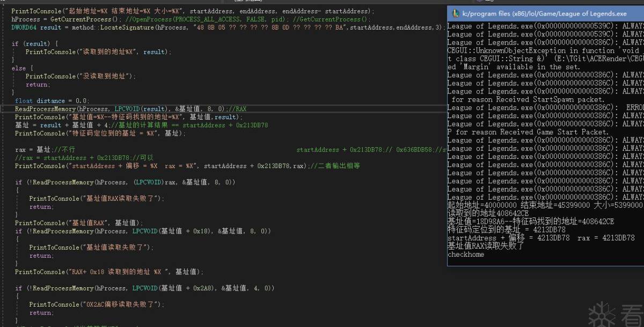Click code line 'hProcess = GetCurrentProcess();'
644x327 pixels.
pos(191,19)
